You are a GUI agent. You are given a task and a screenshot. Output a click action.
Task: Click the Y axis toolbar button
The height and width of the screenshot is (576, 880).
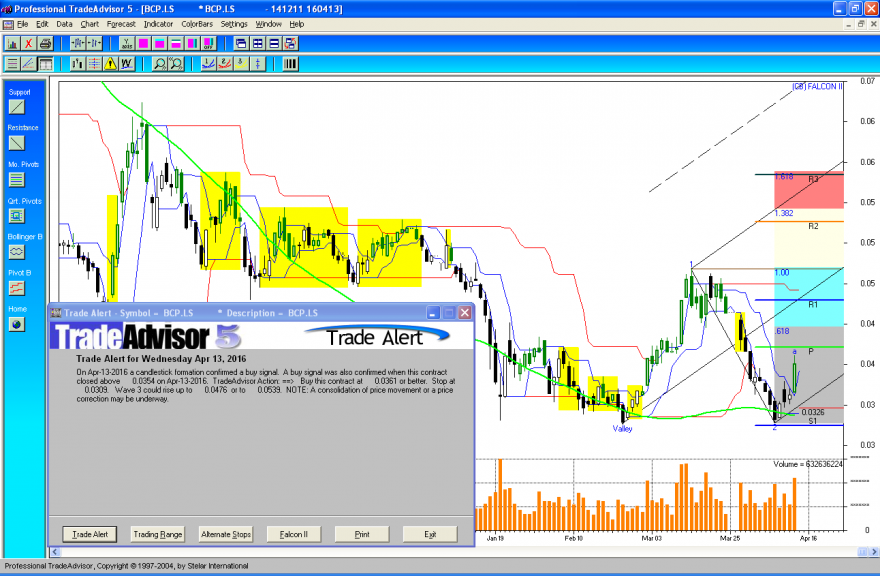(x=127, y=43)
